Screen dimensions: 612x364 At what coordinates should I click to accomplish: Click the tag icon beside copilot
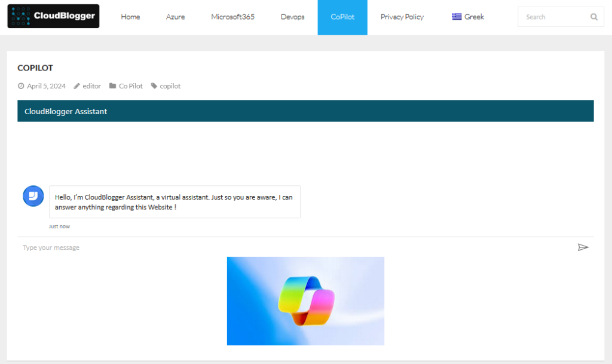point(154,86)
